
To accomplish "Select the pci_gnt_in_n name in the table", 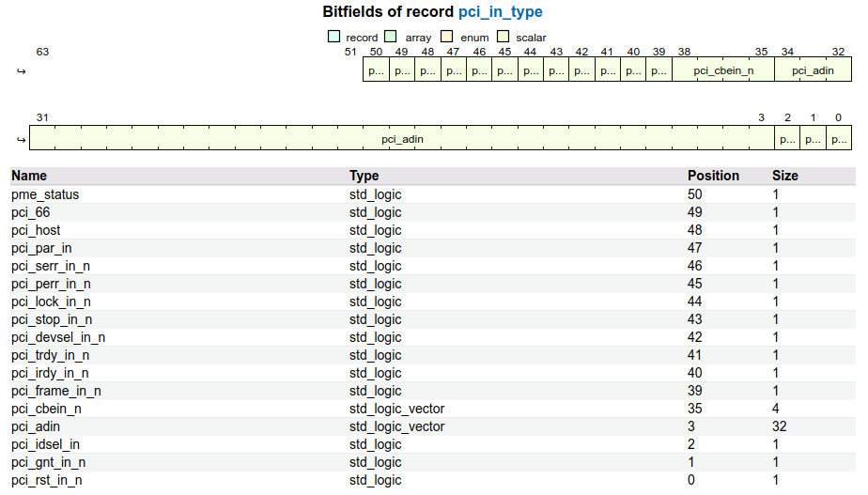I will click(x=48, y=462).
